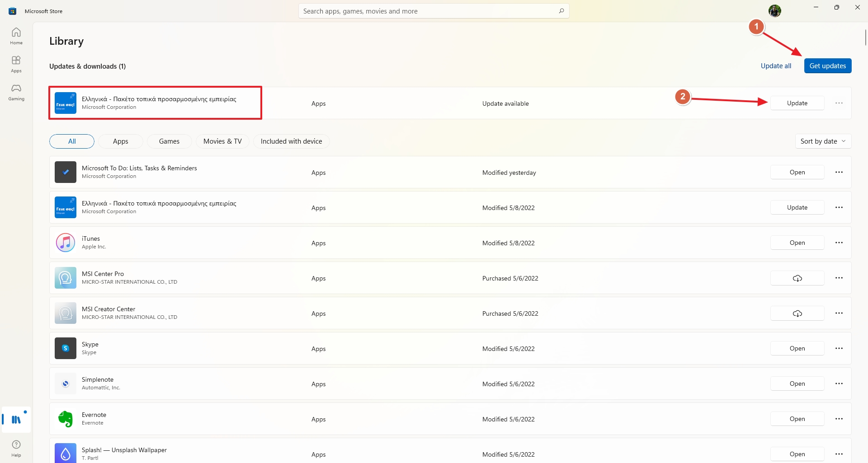Go to the Gaming sidebar section
The width and height of the screenshot is (868, 463).
(16, 92)
